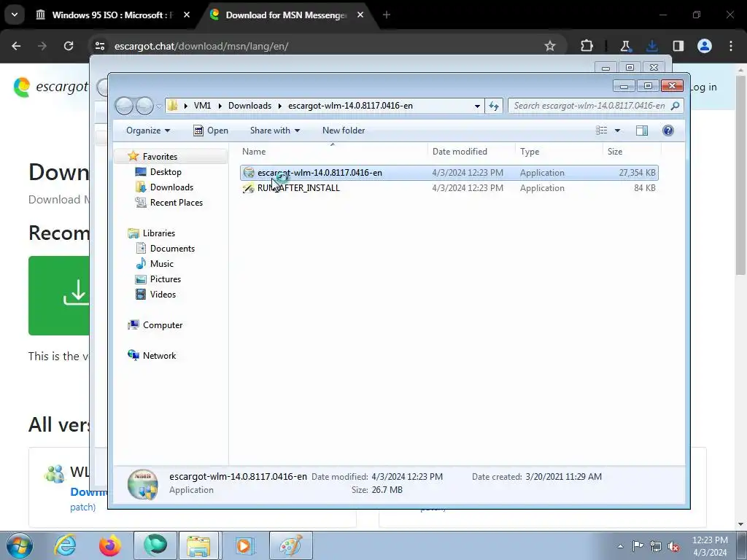The height and width of the screenshot is (560, 747).
Task: Click Downloads in the breadcrumb path
Action: click(249, 106)
